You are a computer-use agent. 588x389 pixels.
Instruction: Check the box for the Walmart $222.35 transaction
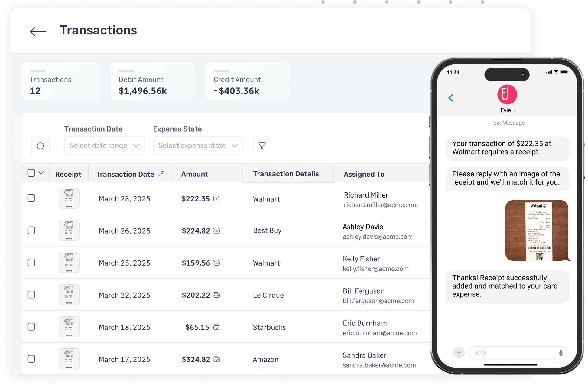click(x=31, y=198)
